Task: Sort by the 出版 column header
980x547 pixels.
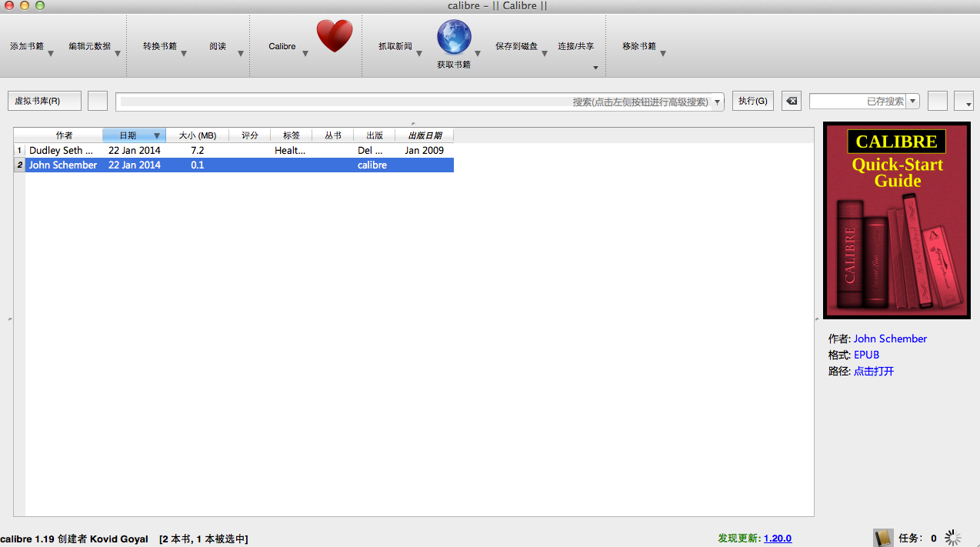Action: click(x=375, y=135)
